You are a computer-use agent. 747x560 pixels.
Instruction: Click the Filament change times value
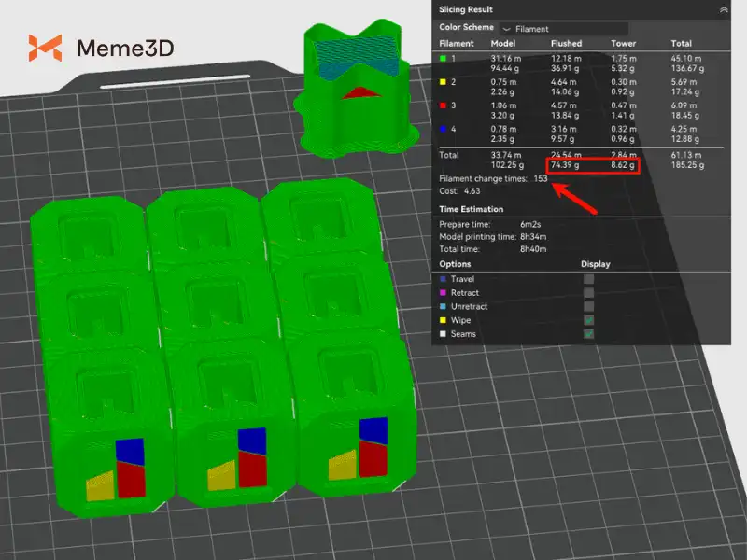pos(539,178)
